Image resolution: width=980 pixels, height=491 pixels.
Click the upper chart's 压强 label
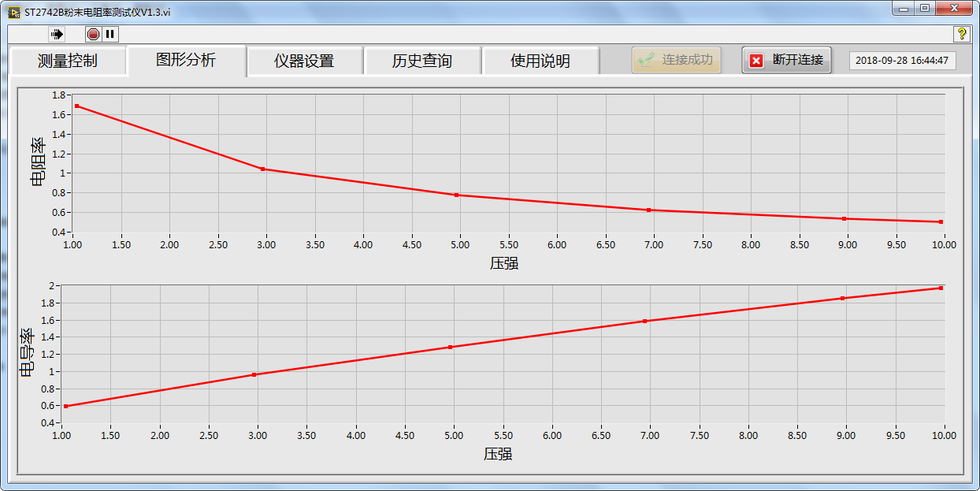[x=504, y=264]
